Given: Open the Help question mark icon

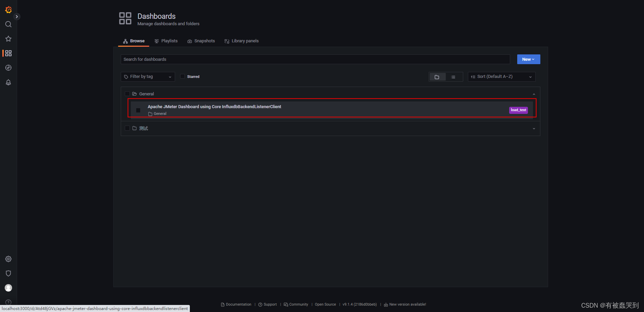Looking at the screenshot, I should tap(8, 302).
